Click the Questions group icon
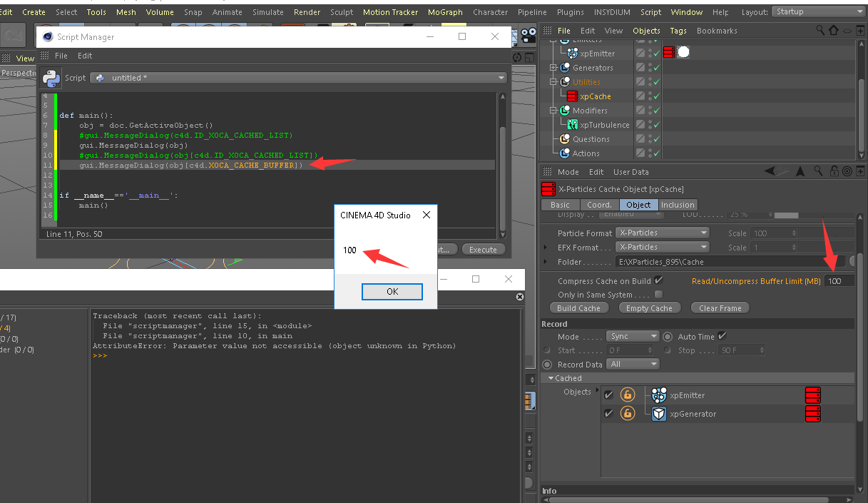This screenshot has width=868, height=503. [565, 139]
